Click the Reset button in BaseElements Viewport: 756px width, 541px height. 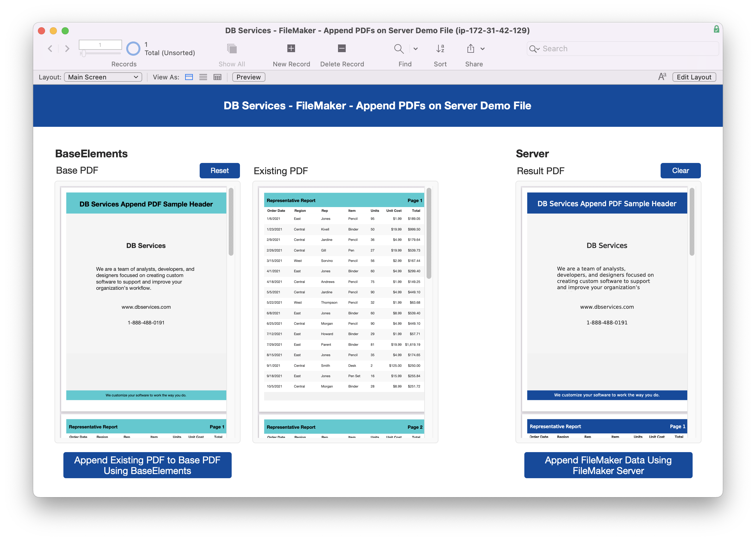point(220,170)
